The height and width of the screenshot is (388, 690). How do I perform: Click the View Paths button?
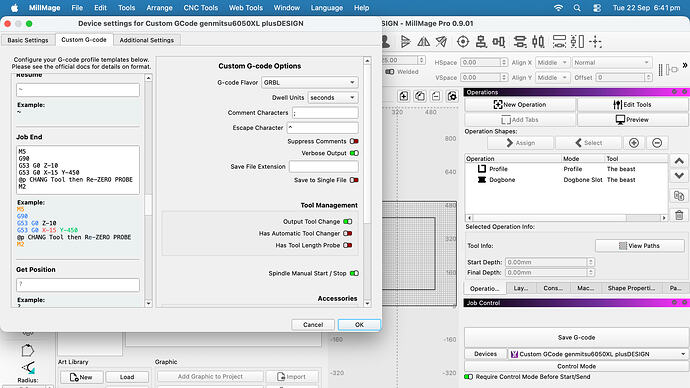(x=639, y=246)
